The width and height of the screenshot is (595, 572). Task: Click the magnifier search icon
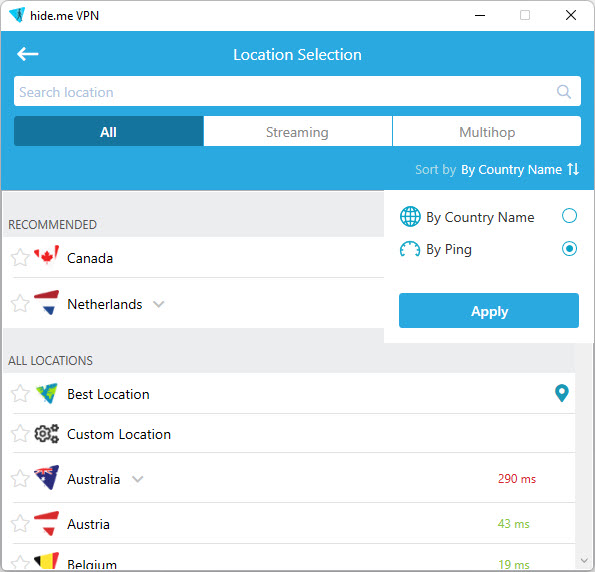tap(564, 91)
